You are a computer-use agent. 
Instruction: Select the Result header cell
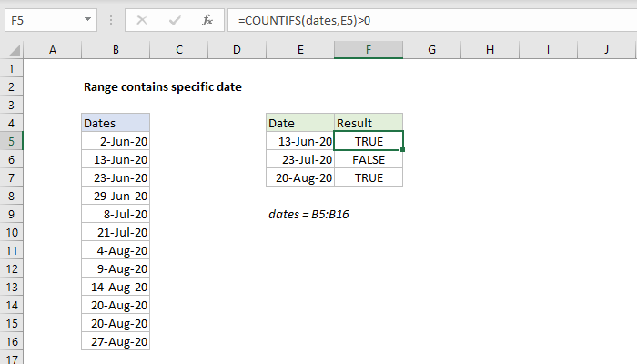[368, 123]
